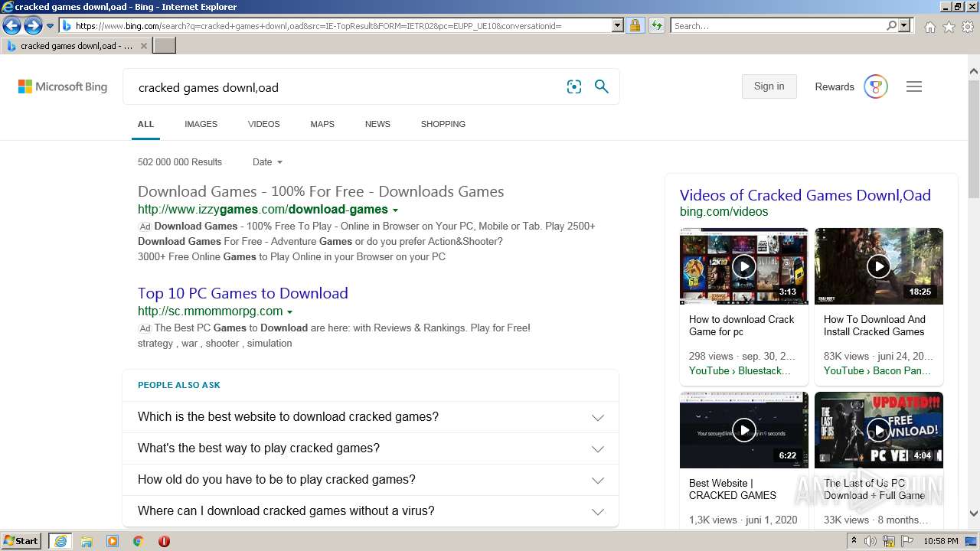Open the red Opera-style taskbar icon
Viewport: 980px width, 551px height.
click(164, 541)
